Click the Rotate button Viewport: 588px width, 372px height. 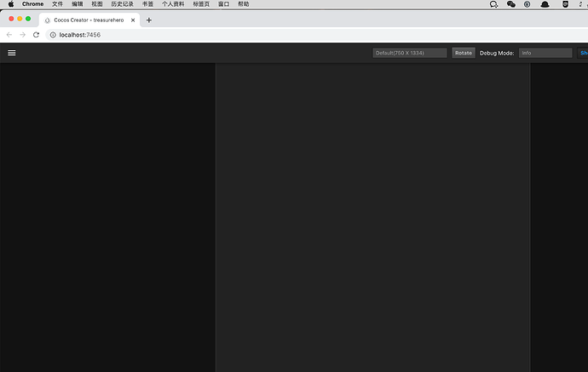click(x=464, y=53)
